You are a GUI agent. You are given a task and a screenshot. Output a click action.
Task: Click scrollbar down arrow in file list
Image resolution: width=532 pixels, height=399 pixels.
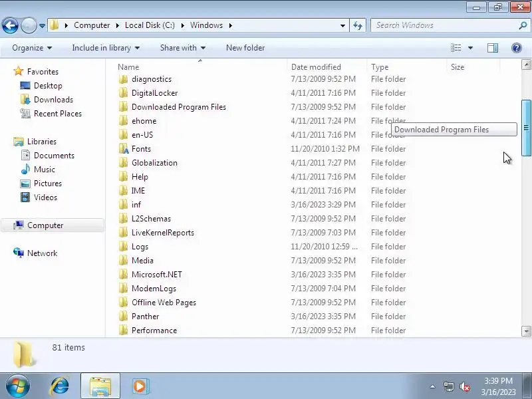point(526,331)
